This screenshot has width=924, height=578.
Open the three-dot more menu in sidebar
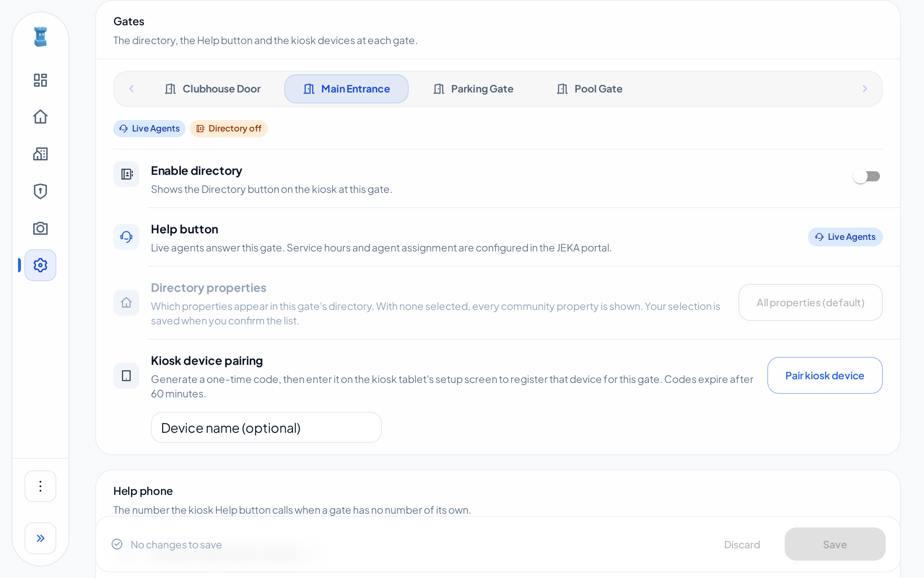click(40, 486)
